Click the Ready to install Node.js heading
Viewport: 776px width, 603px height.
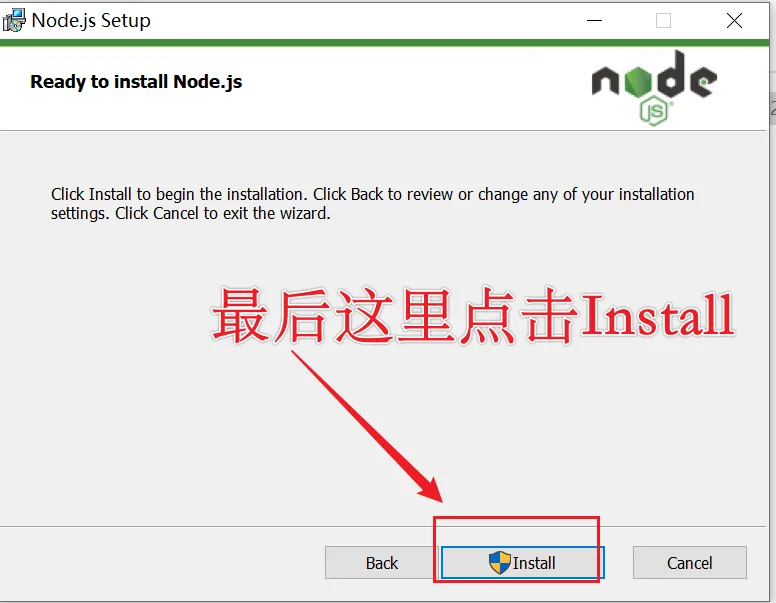[x=136, y=82]
